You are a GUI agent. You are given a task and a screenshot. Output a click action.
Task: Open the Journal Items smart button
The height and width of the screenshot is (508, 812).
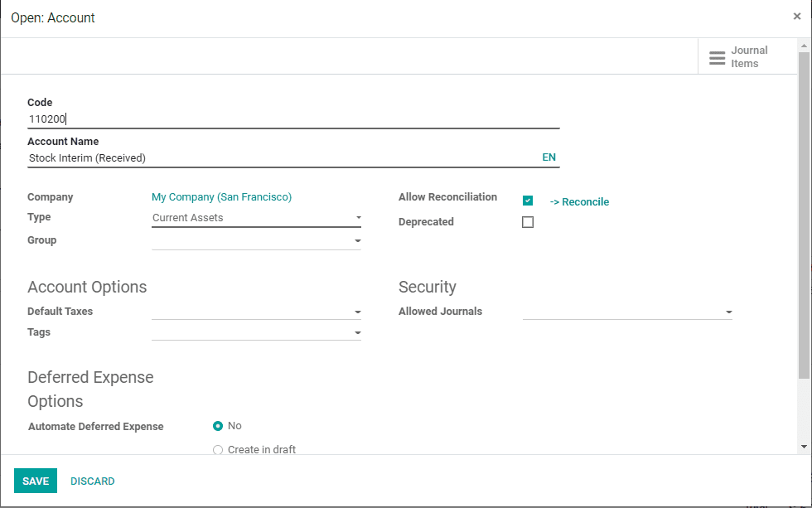pyautogui.click(x=748, y=56)
